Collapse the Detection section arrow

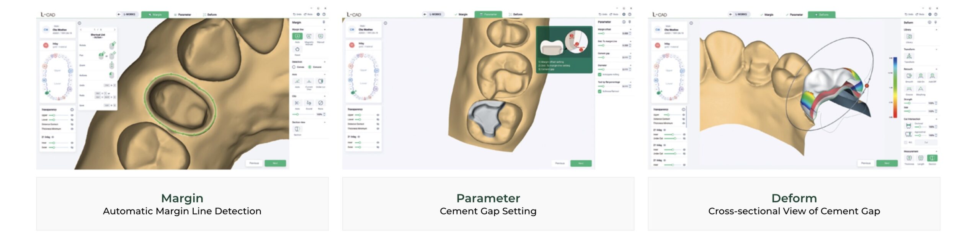[x=325, y=62]
